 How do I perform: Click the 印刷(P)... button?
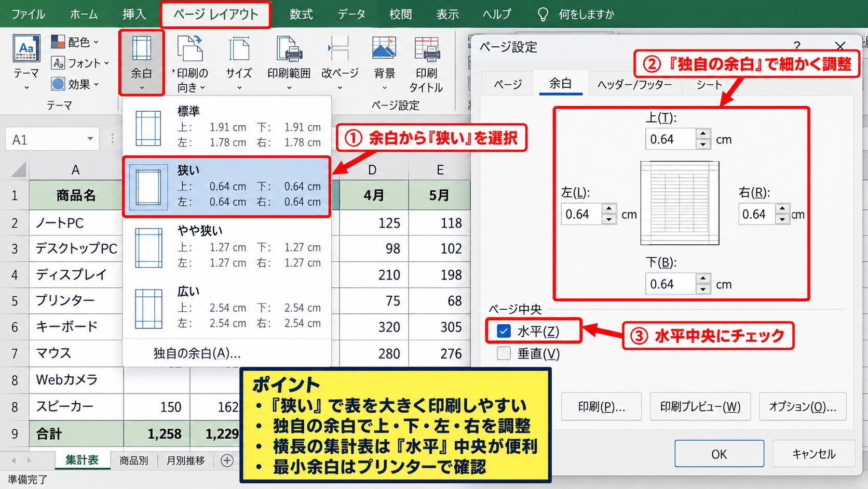click(x=602, y=406)
